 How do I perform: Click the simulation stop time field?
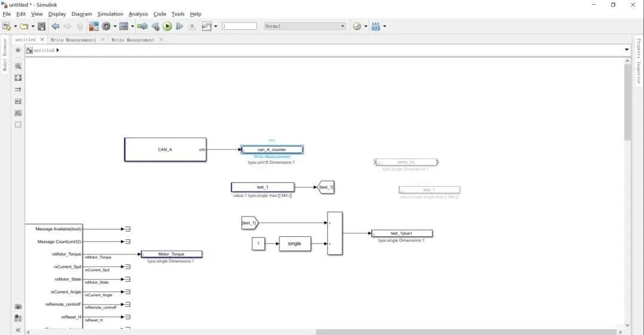pos(239,26)
